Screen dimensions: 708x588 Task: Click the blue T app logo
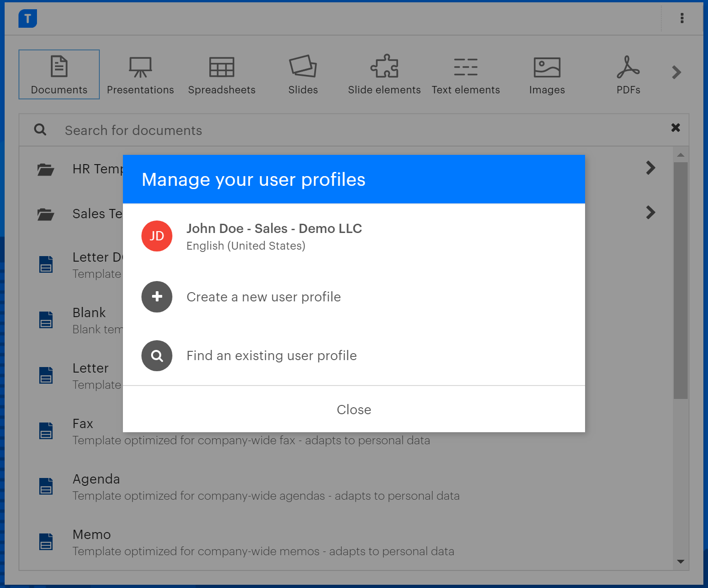tap(28, 18)
